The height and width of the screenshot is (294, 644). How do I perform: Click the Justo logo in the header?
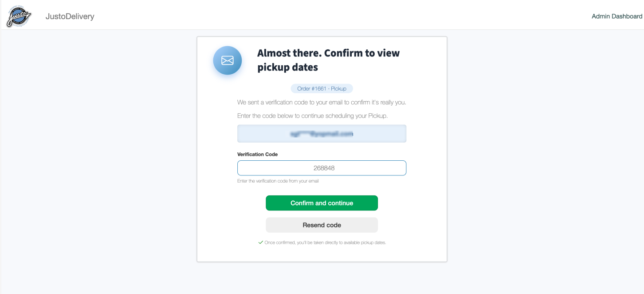19,17
